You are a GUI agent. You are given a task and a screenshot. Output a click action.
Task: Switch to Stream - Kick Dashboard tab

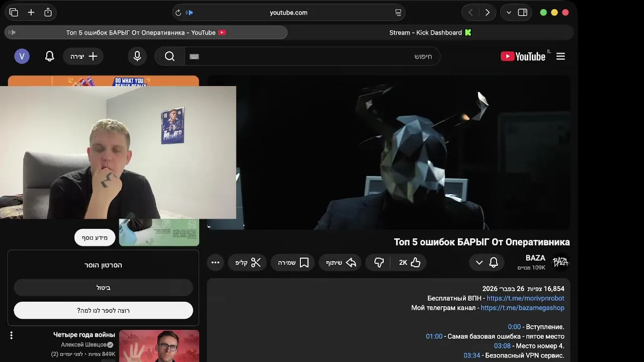(430, 33)
